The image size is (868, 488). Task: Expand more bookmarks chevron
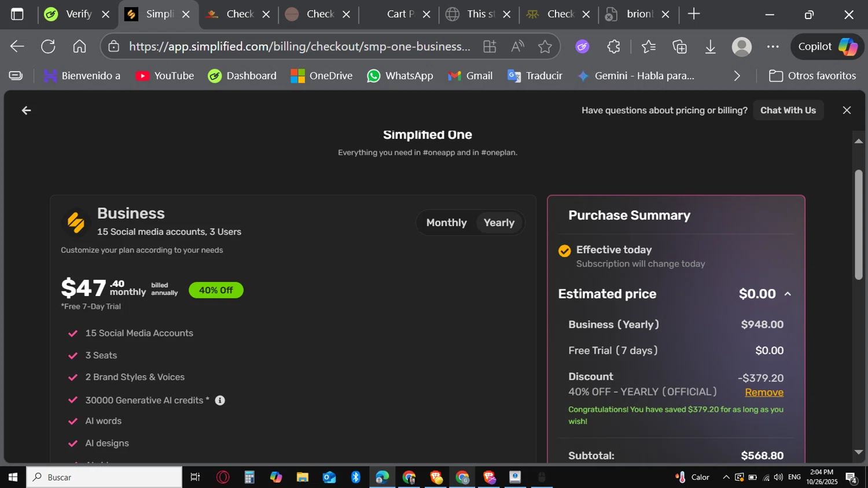pos(737,76)
